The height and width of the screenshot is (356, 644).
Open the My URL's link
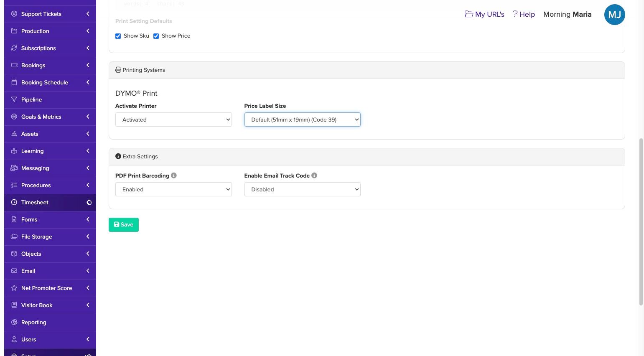(484, 14)
